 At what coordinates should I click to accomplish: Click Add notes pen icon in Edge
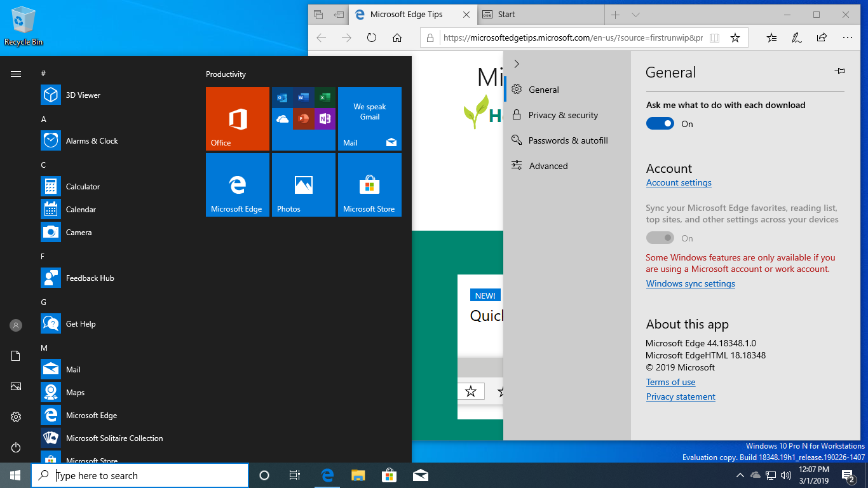[796, 38]
